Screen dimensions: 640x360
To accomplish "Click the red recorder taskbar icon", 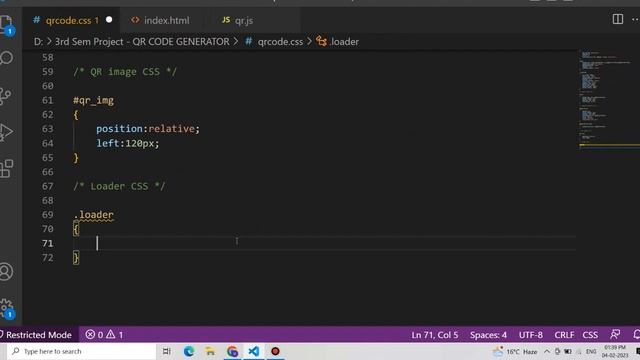I will point(275,351).
